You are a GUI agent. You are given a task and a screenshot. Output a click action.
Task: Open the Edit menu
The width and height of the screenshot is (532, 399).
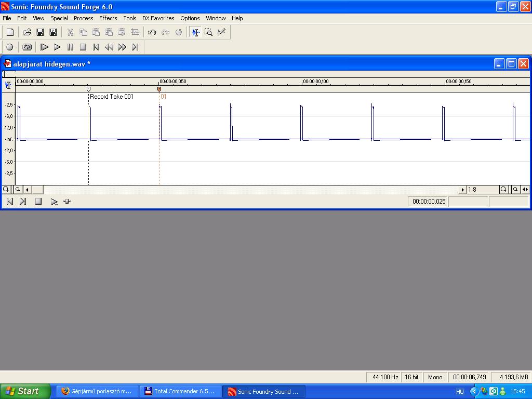(x=22, y=18)
